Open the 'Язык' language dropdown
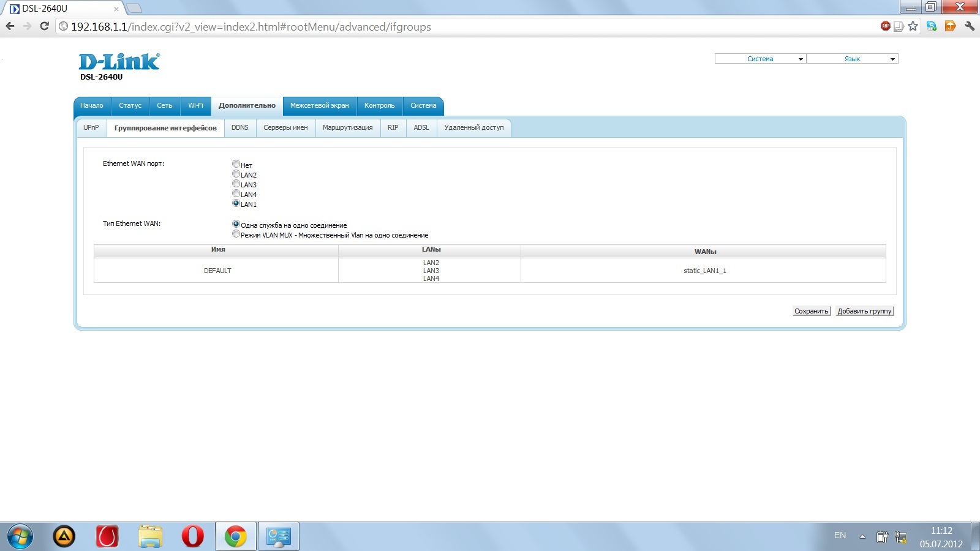 point(852,59)
